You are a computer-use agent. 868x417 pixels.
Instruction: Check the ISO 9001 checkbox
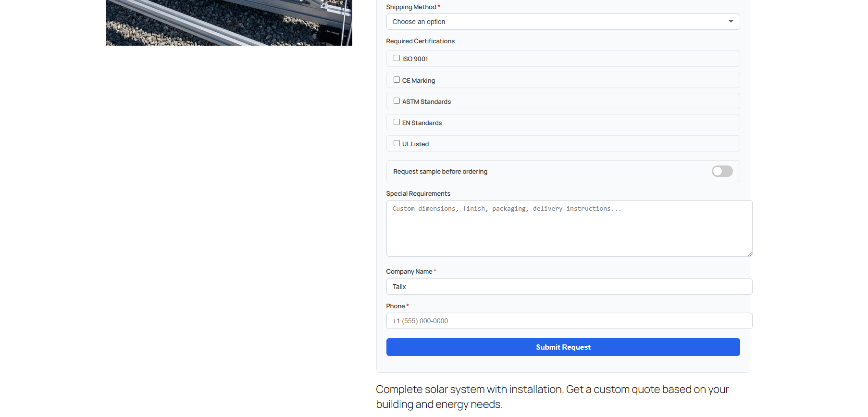(x=397, y=58)
